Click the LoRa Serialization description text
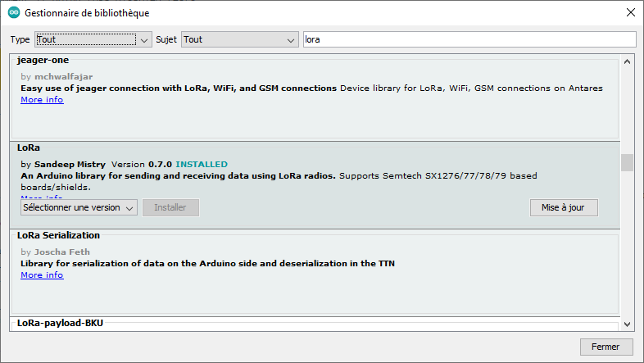This screenshot has height=363, width=644. click(207, 264)
